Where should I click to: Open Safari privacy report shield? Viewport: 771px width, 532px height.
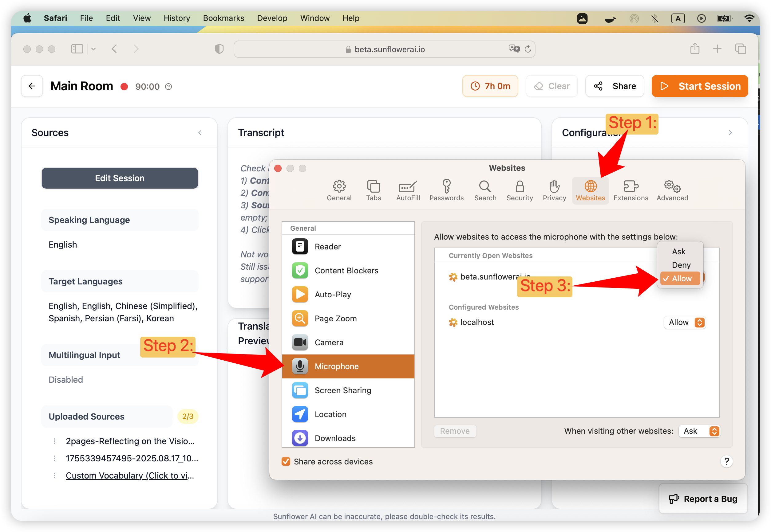point(219,49)
